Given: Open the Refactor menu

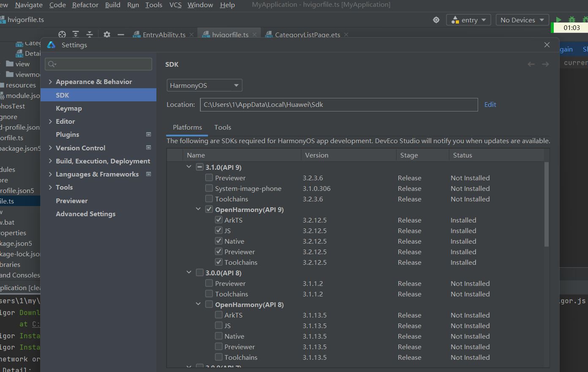Looking at the screenshot, I should (85, 5).
